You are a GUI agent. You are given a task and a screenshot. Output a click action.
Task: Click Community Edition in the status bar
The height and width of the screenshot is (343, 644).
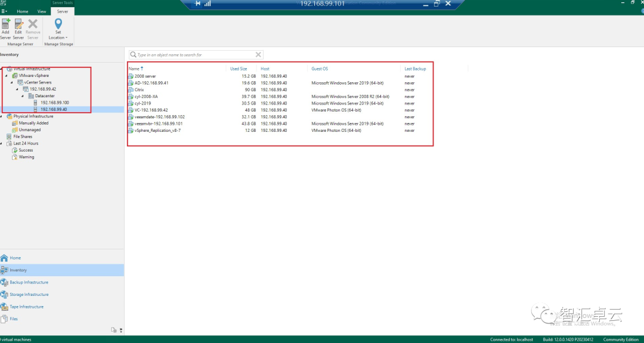tap(621, 339)
